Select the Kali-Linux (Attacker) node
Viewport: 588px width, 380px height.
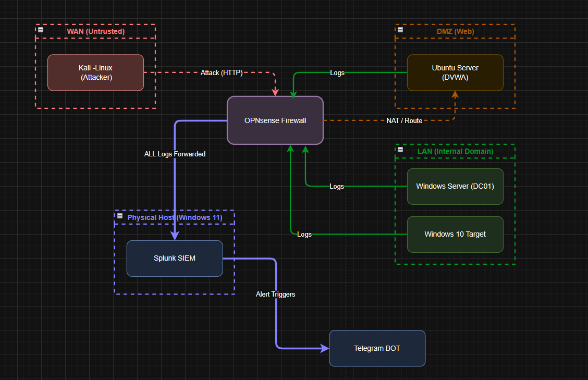pyautogui.click(x=95, y=72)
